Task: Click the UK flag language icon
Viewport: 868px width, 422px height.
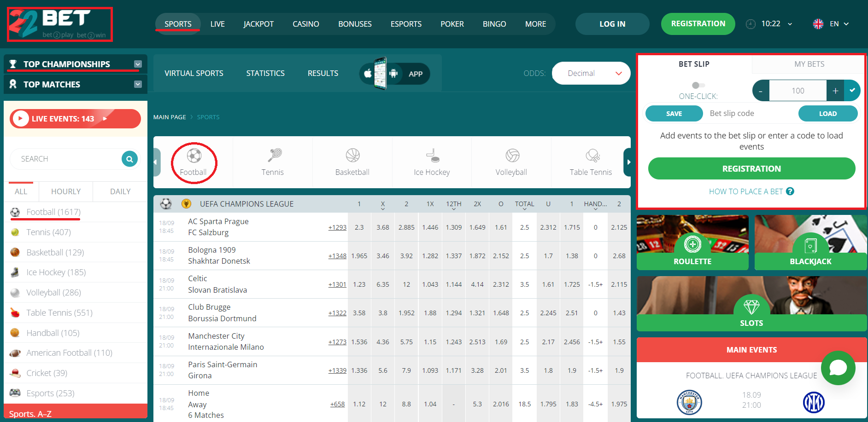Action: (818, 24)
